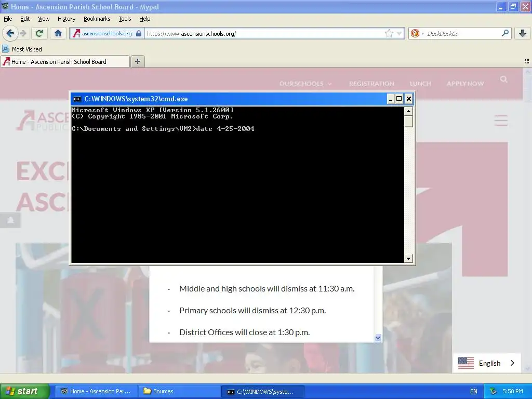Click the padlock security icon in address bar

[x=138, y=33]
